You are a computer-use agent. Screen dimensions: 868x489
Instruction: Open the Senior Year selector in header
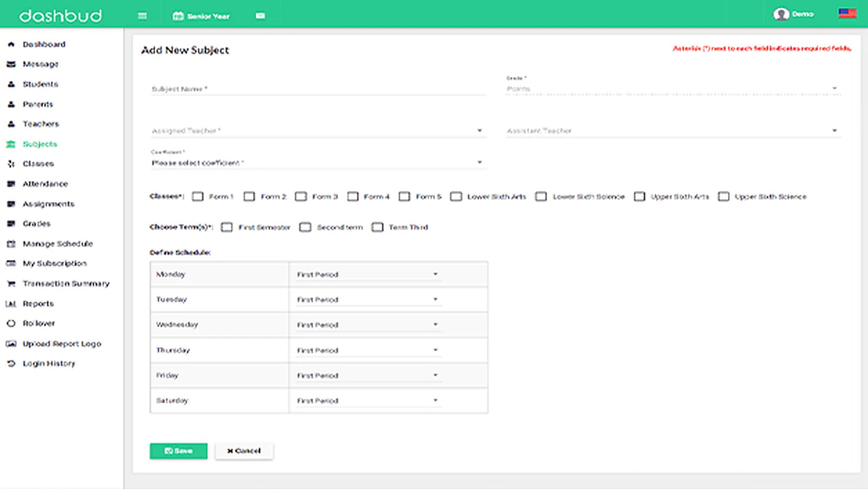tap(201, 16)
